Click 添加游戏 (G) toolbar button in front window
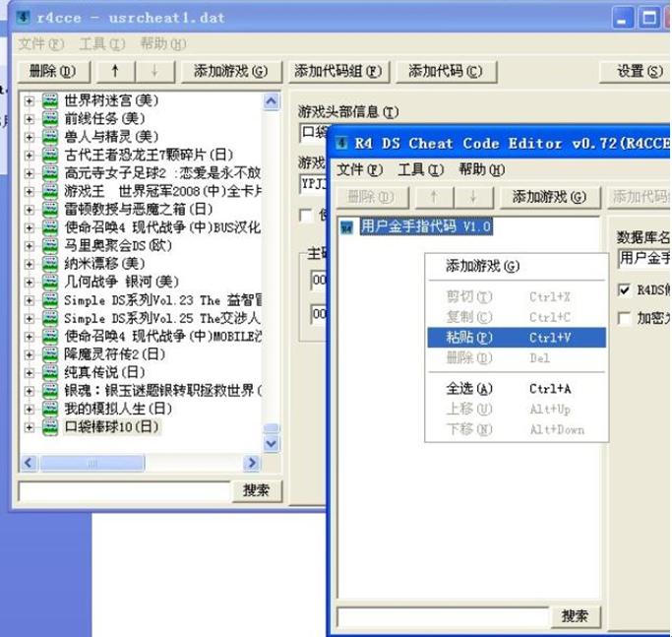 coord(549,197)
